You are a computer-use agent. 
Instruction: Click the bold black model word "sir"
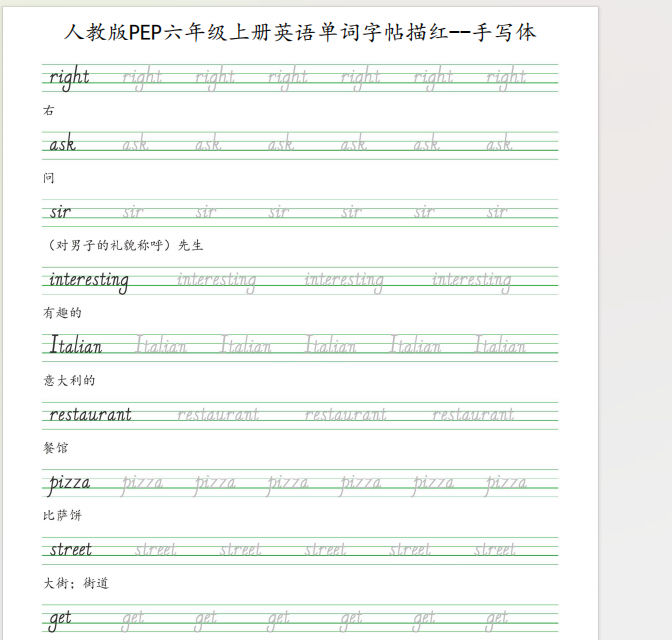(x=60, y=212)
